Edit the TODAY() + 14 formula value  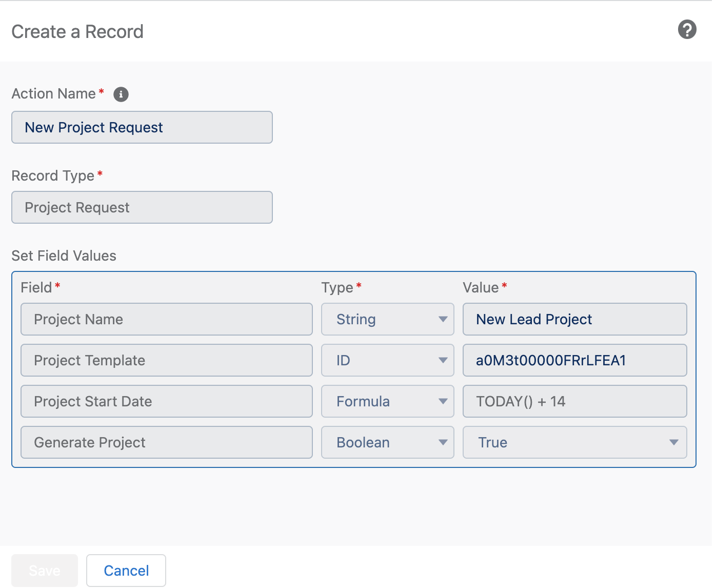pos(574,401)
